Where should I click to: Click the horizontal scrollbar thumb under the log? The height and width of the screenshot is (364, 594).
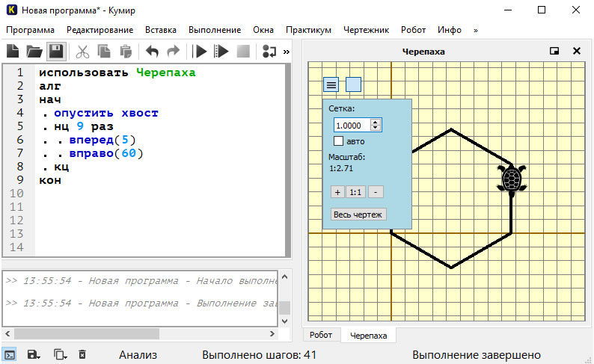pyautogui.click(x=87, y=334)
